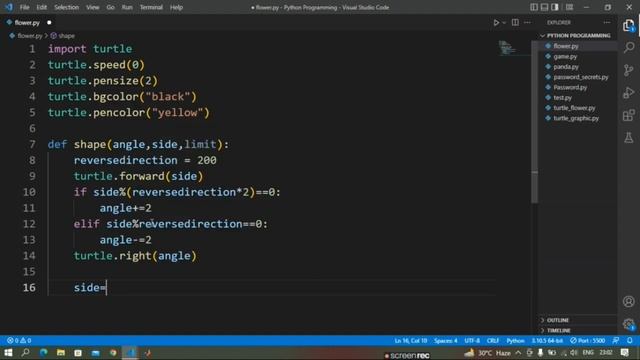Open the Edit menu
640x360 pixels.
[42, 7]
